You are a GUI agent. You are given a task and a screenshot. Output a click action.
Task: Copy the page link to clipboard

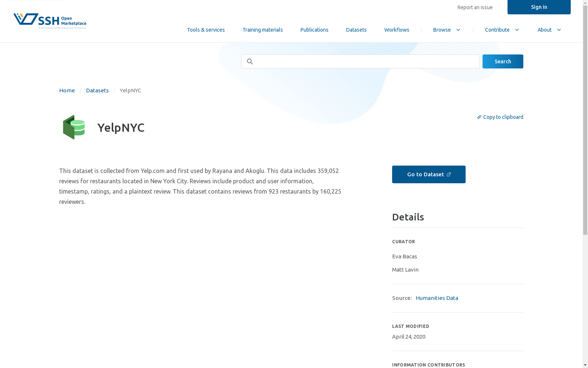(x=500, y=117)
